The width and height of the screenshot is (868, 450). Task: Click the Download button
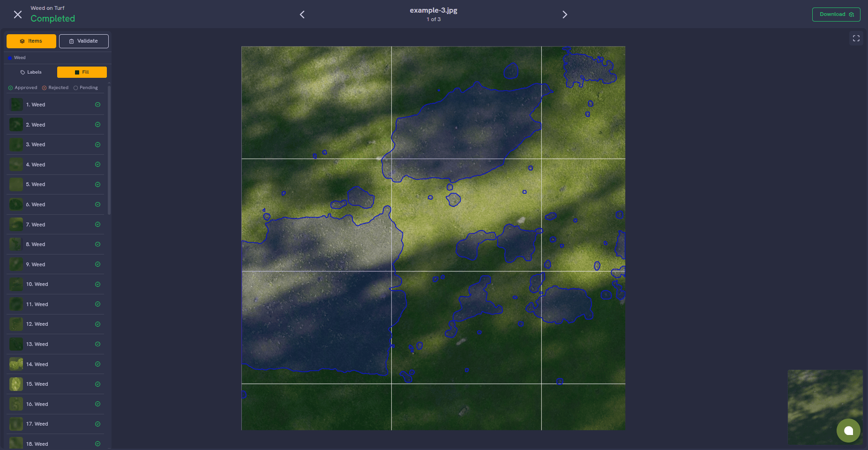point(836,15)
